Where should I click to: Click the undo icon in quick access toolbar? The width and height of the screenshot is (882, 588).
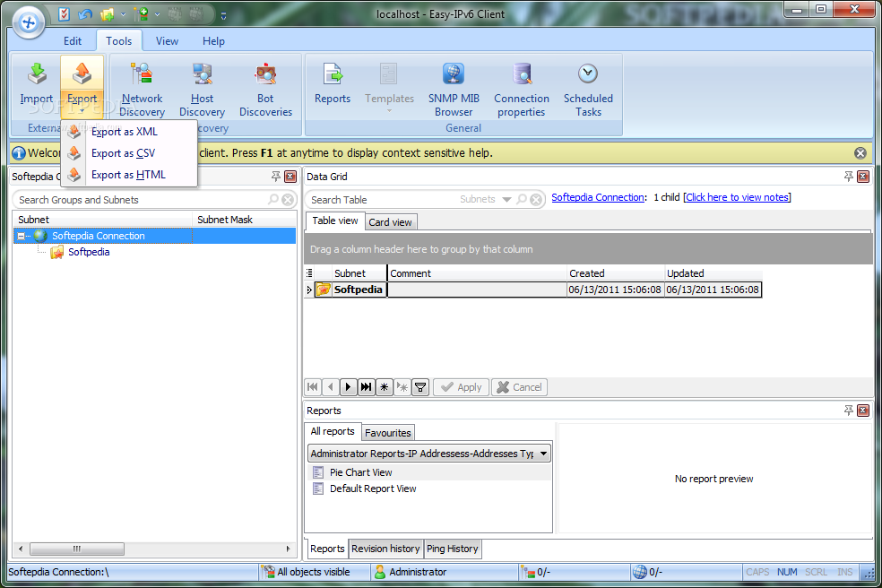coord(85,14)
